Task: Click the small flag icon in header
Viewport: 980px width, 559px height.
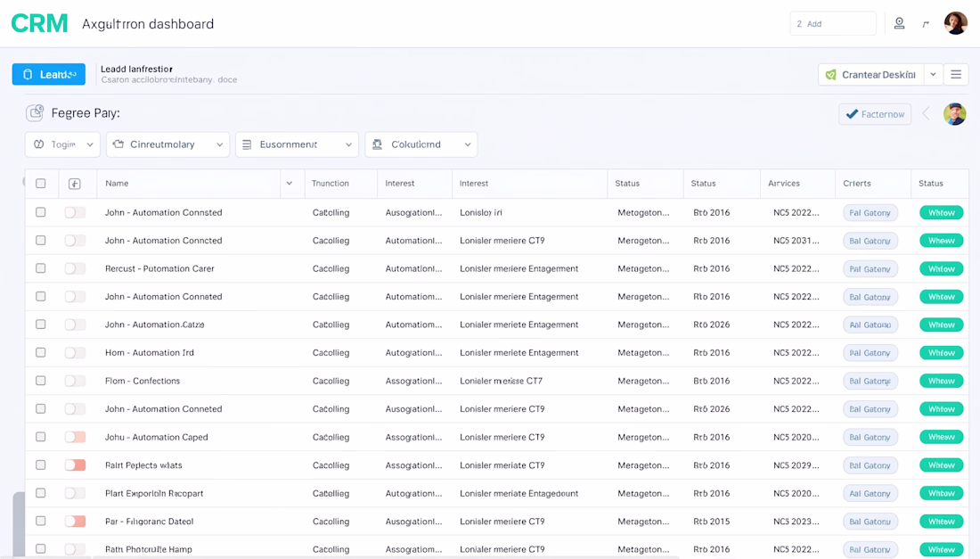Action: pyautogui.click(x=926, y=24)
